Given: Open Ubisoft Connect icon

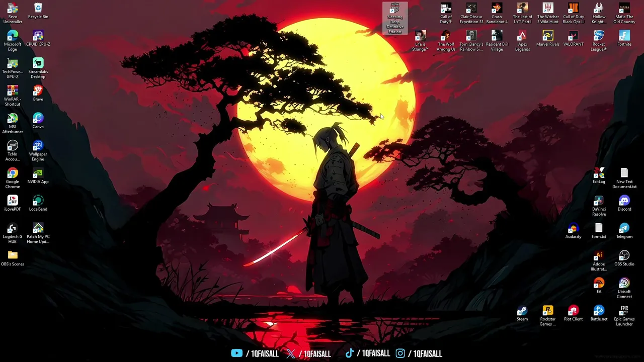Looking at the screenshot, I should 624,288.
